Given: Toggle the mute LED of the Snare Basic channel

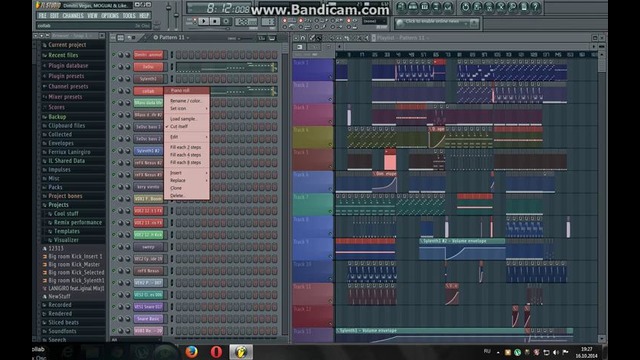Looking at the screenshot, I should (x=114, y=319).
